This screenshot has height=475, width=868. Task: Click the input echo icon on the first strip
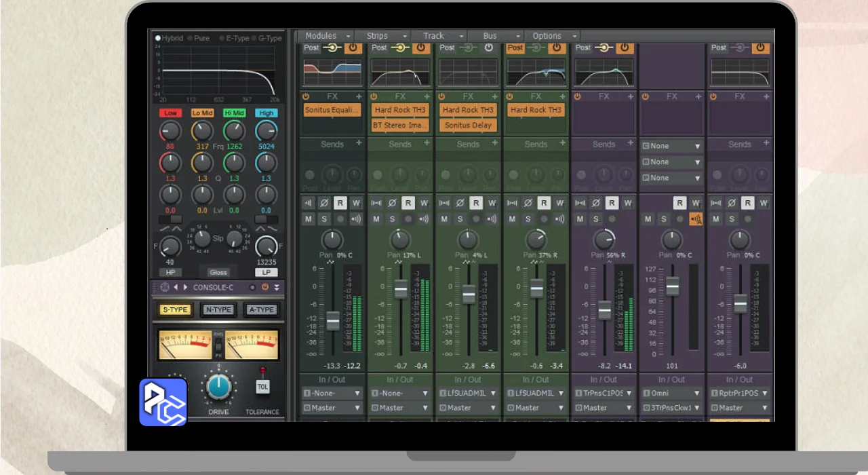[357, 218]
